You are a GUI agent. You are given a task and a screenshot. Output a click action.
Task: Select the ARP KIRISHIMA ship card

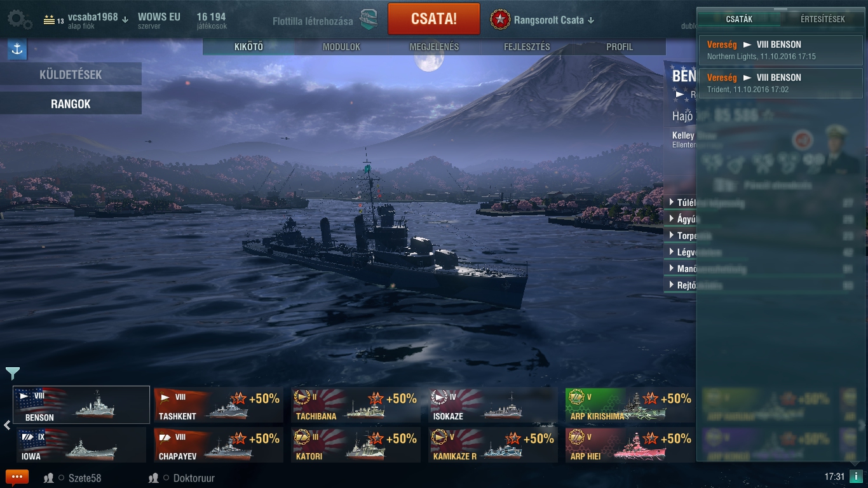point(630,405)
